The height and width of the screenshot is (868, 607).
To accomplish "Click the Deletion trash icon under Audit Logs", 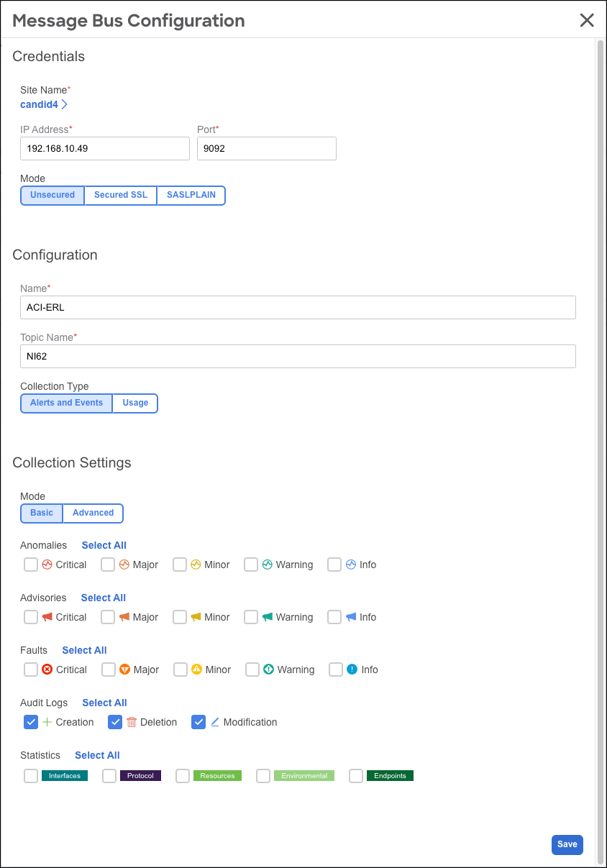I will coord(133,722).
